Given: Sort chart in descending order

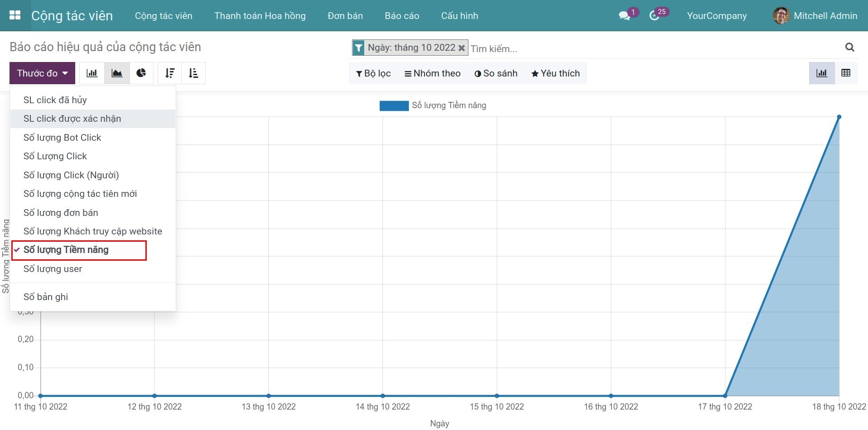Looking at the screenshot, I should tap(170, 73).
